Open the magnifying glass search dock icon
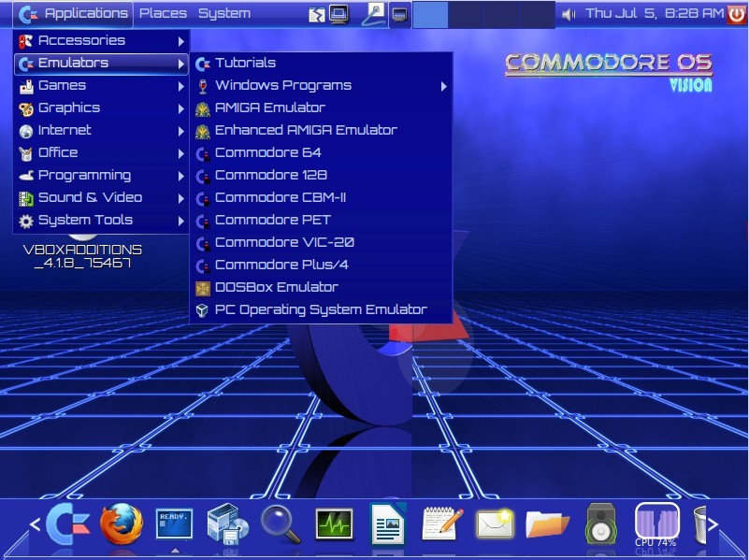 point(281,524)
